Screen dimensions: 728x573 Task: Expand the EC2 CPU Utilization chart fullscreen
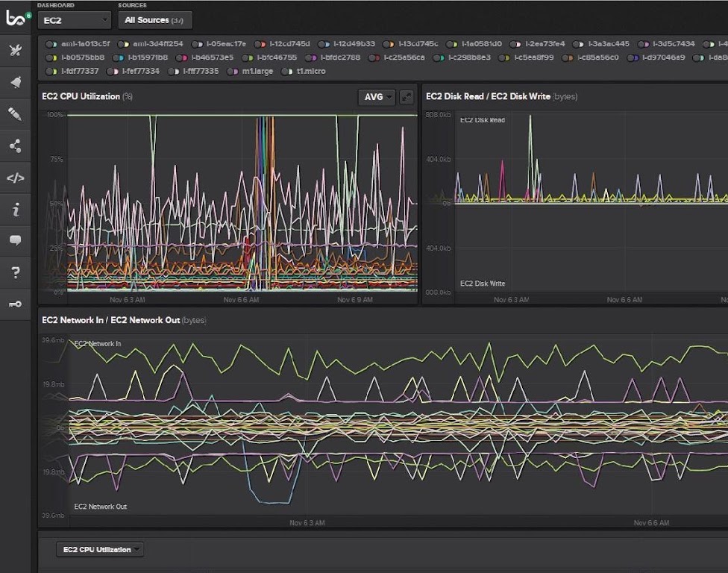407,97
